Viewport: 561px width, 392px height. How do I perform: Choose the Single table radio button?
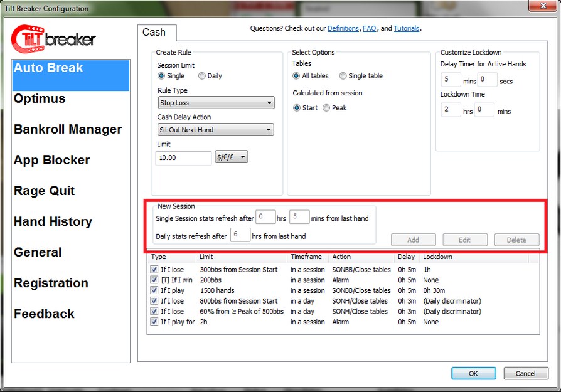343,76
